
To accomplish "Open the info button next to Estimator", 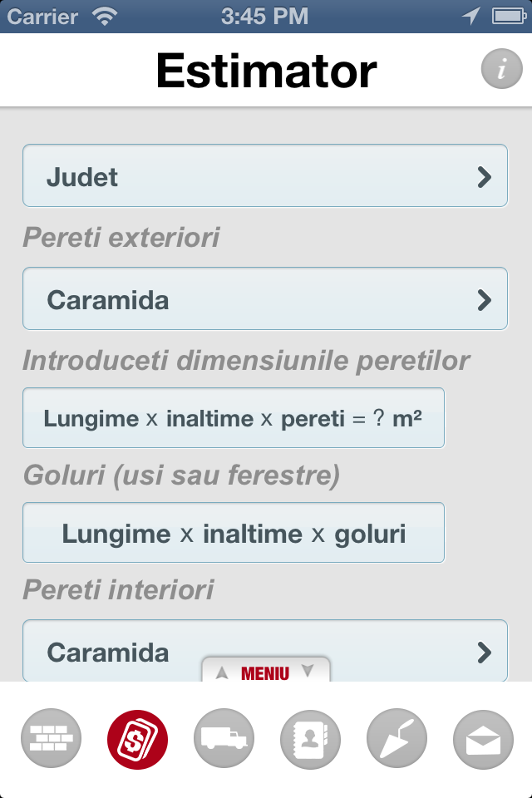I will click(x=501, y=69).
